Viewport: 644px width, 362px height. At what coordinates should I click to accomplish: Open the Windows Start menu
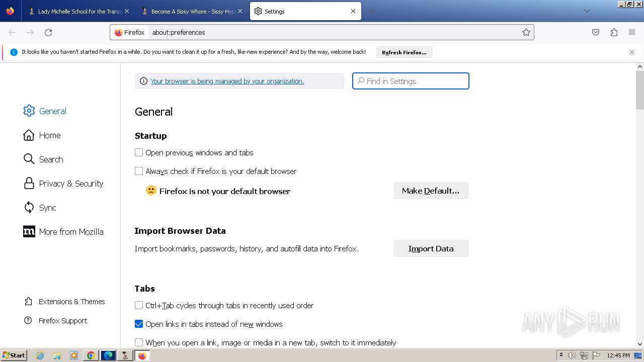coord(14,355)
